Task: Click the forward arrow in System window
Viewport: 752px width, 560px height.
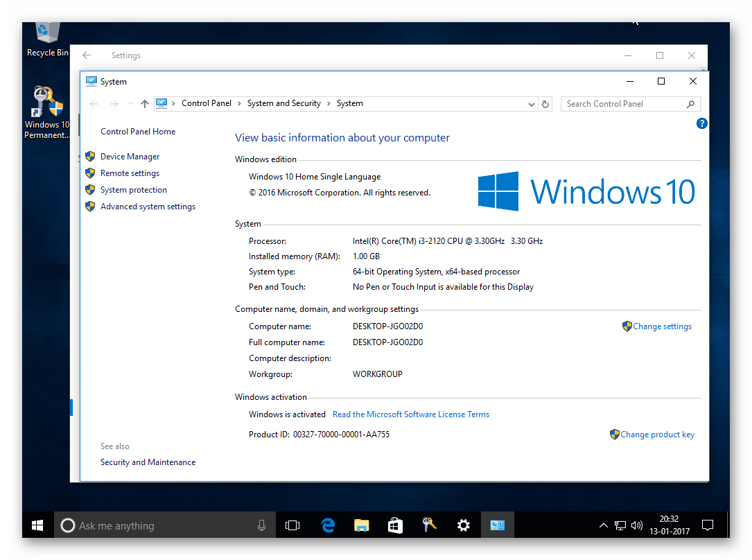Action: pyautogui.click(x=114, y=103)
